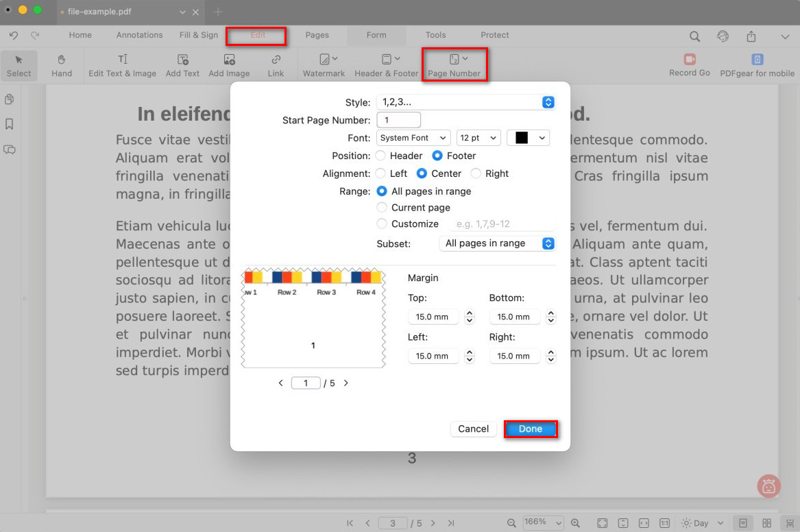Select the Watermark tool icon
Image resolution: width=800 pixels, height=532 pixels.
coord(324,60)
